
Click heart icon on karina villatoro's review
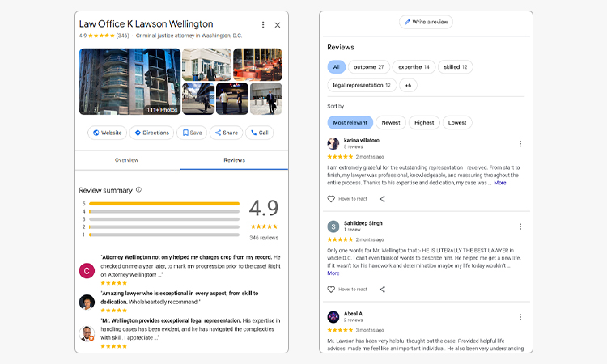[331, 199]
